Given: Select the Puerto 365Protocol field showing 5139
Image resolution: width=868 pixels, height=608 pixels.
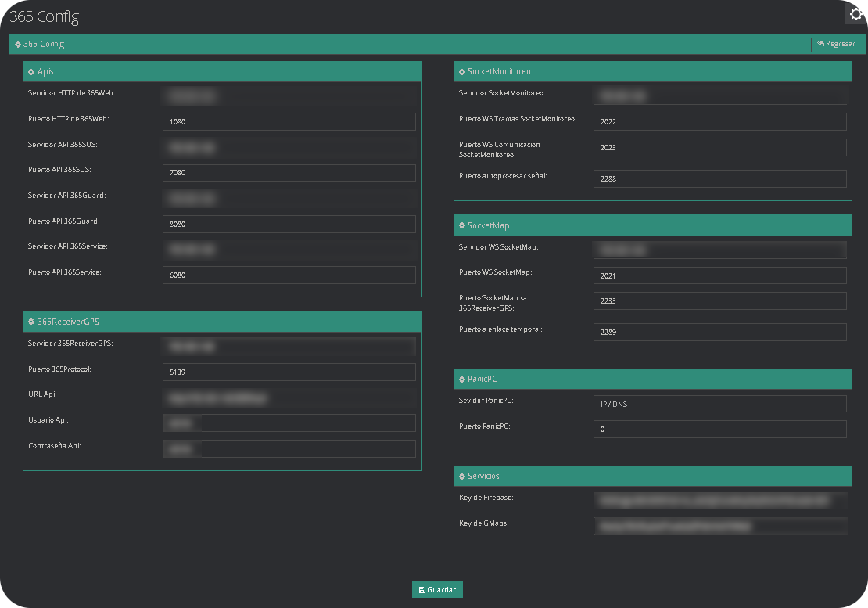Looking at the screenshot, I should pos(289,372).
